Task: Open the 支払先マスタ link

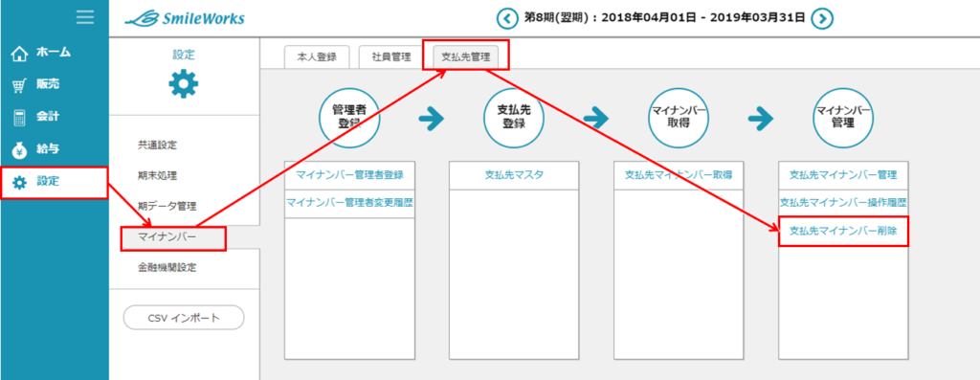Action: click(x=514, y=175)
